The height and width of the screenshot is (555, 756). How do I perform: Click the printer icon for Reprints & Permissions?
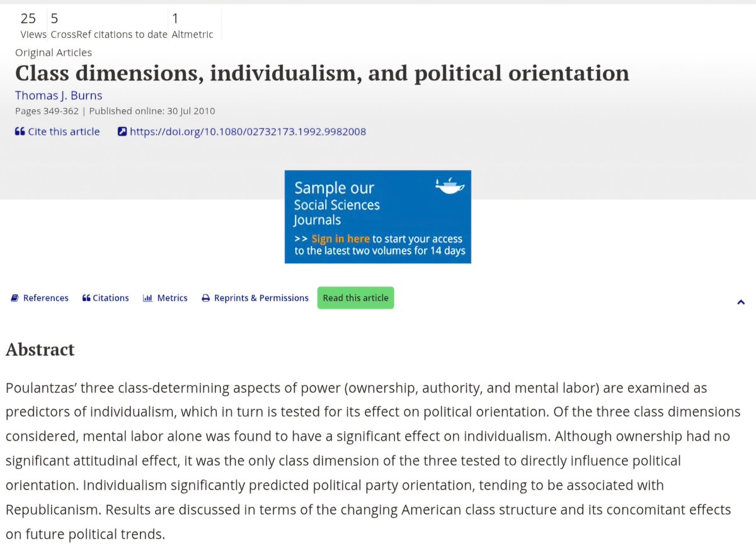(205, 298)
